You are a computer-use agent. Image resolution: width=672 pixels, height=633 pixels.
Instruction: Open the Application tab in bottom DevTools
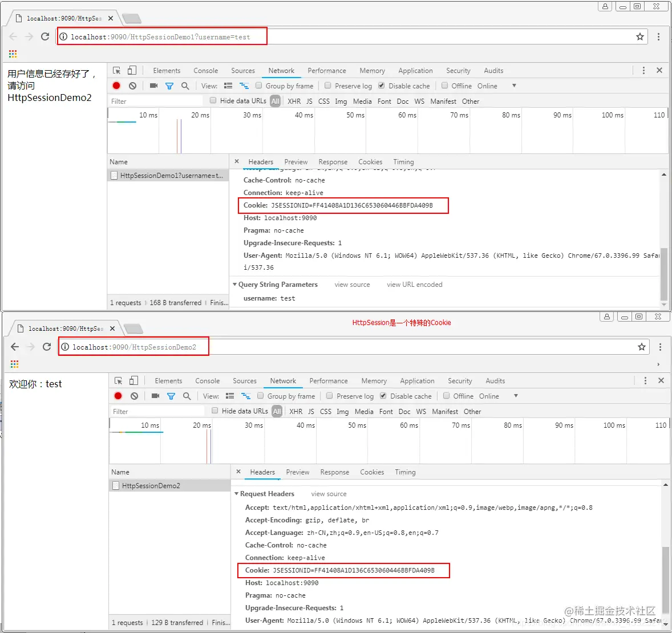coord(417,381)
